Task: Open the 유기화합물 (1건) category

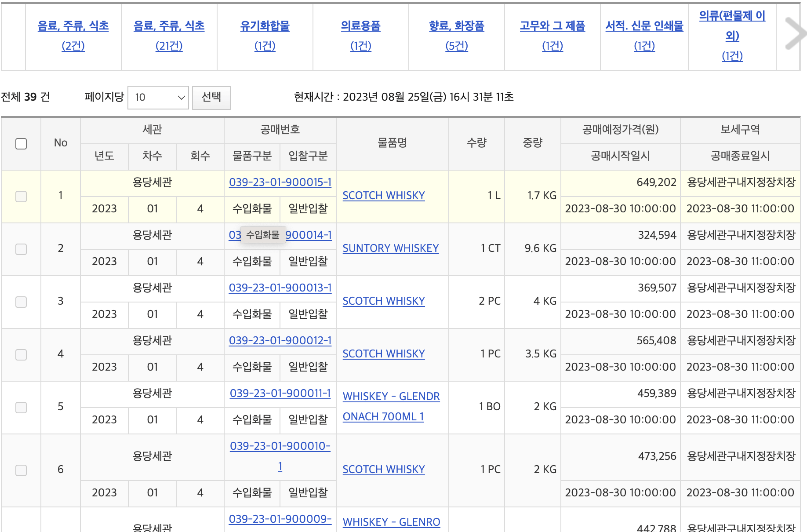Action: point(265,36)
